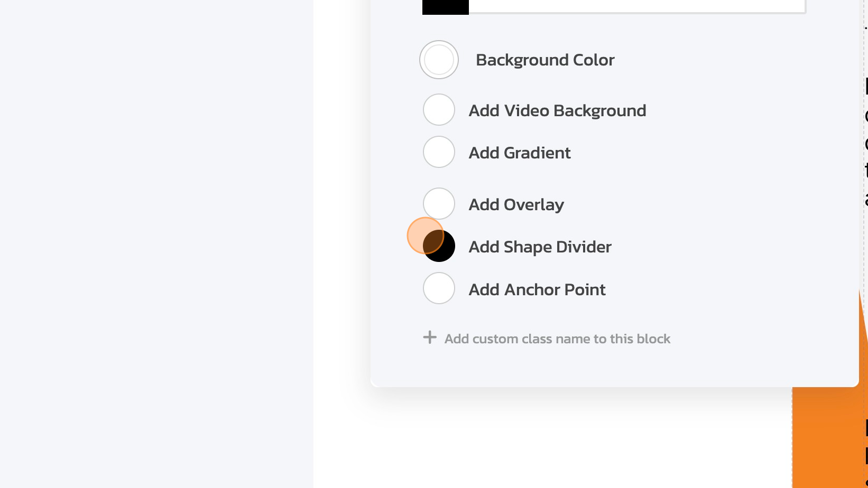
Task: Enable the Background Color option
Action: (x=439, y=60)
